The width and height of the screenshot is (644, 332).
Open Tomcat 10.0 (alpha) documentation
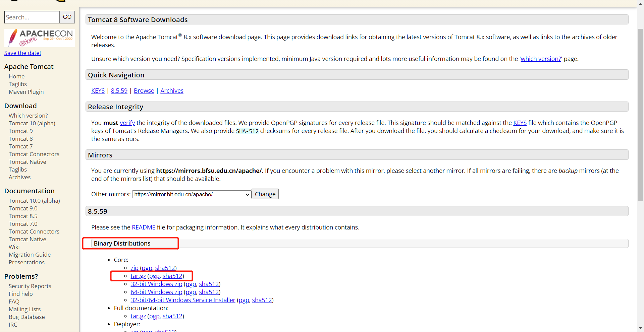(x=34, y=201)
